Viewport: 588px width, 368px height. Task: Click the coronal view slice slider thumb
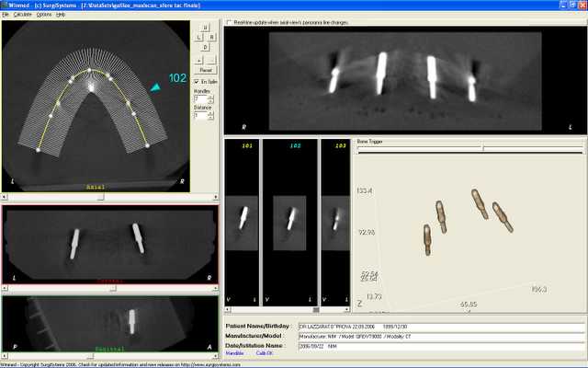click(113, 288)
